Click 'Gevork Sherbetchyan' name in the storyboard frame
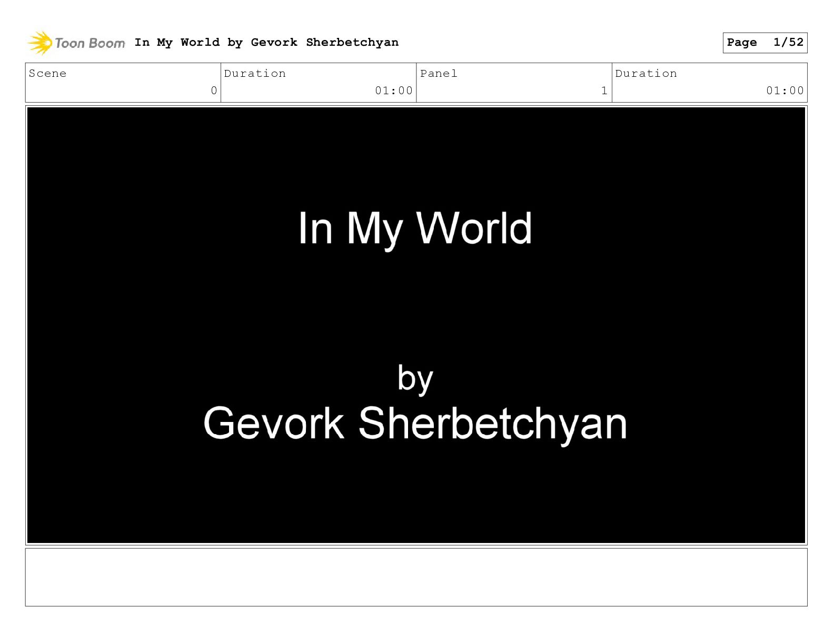This screenshot has width=834, height=644. [415, 423]
